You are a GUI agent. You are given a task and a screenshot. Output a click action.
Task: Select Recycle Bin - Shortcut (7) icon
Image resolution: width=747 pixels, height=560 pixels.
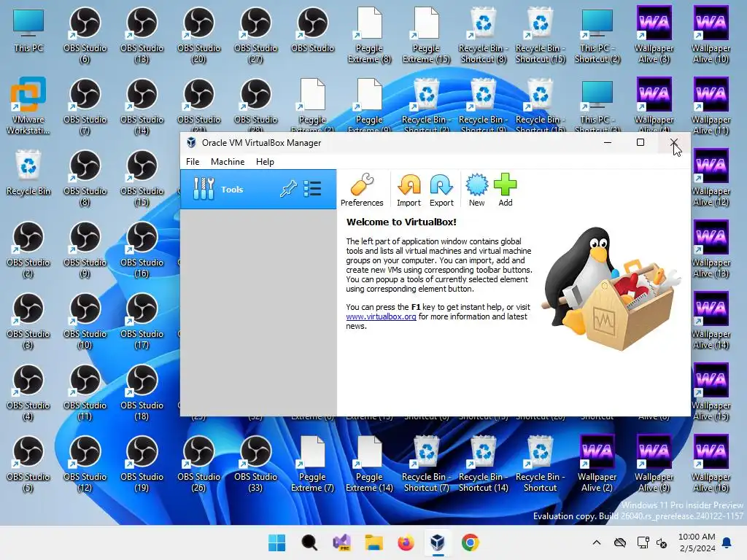pos(426,464)
